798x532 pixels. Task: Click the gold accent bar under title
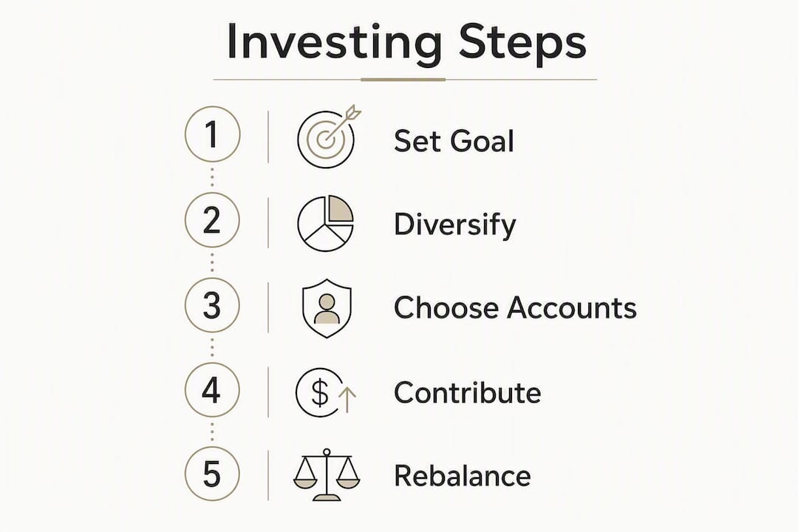point(403,79)
